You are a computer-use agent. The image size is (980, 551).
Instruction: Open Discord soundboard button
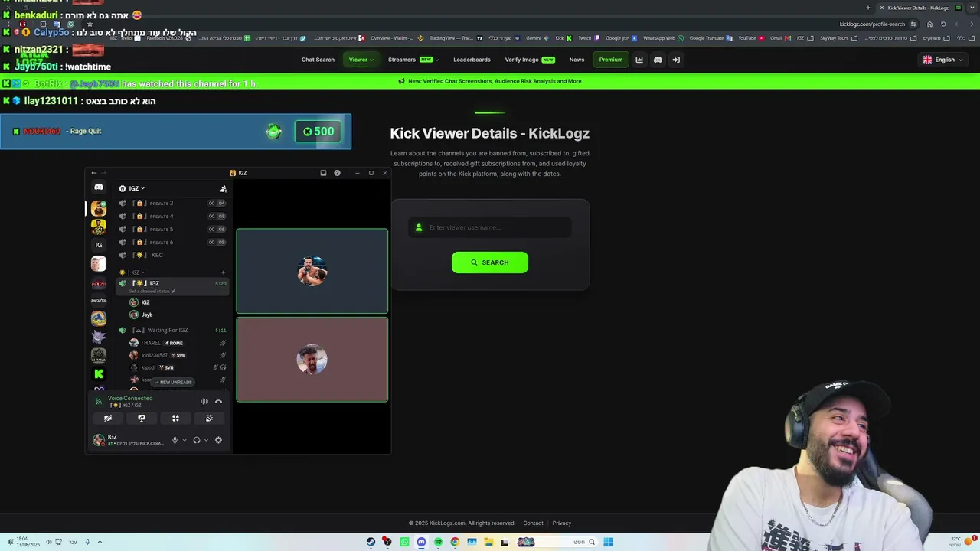click(209, 419)
